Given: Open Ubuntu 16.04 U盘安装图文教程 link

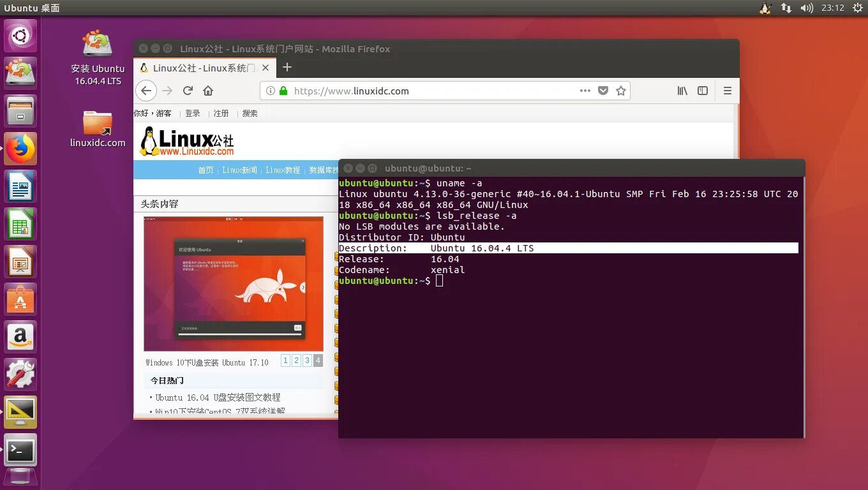Looking at the screenshot, I should click(x=218, y=397).
